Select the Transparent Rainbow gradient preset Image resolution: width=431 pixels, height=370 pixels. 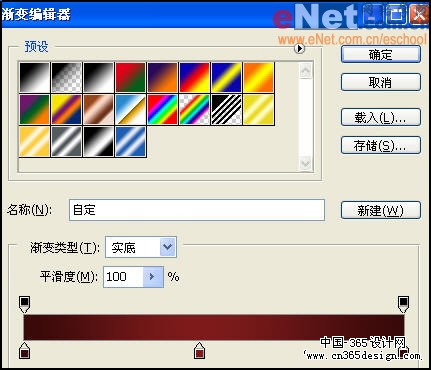click(x=194, y=109)
